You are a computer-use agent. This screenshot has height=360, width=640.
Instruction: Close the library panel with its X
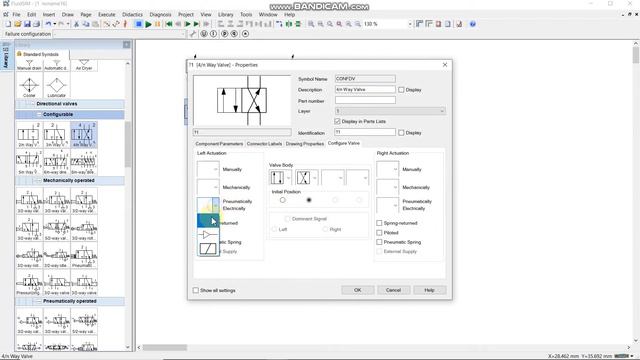[x=127, y=44]
